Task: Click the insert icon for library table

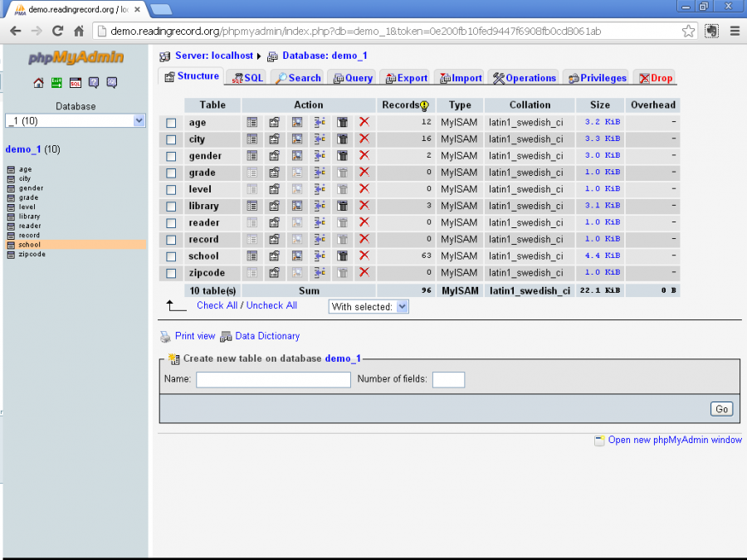Action: tap(319, 206)
